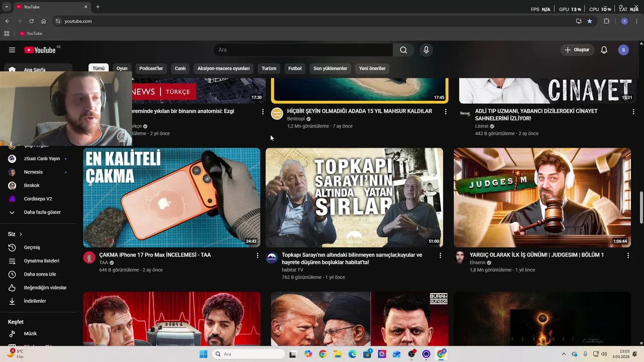
Task: Open Chrome tab search dropdown arrow
Action: point(7,7)
